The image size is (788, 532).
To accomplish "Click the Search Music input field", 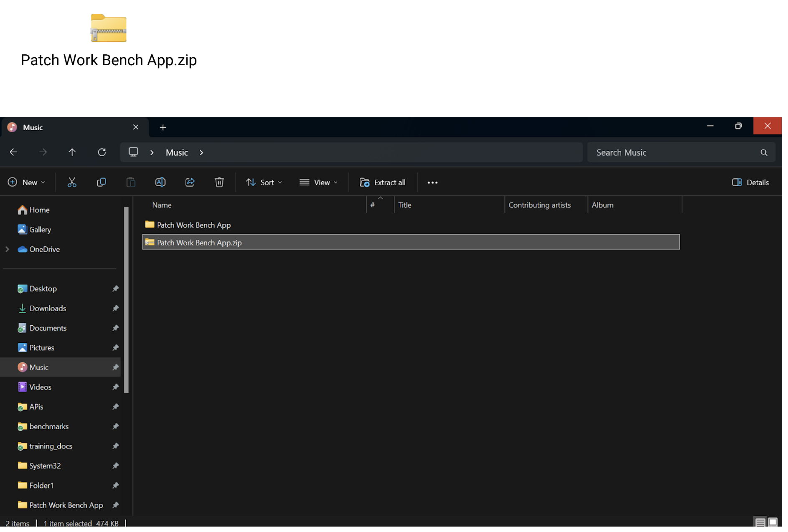I will pyautogui.click(x=675, y=152).
